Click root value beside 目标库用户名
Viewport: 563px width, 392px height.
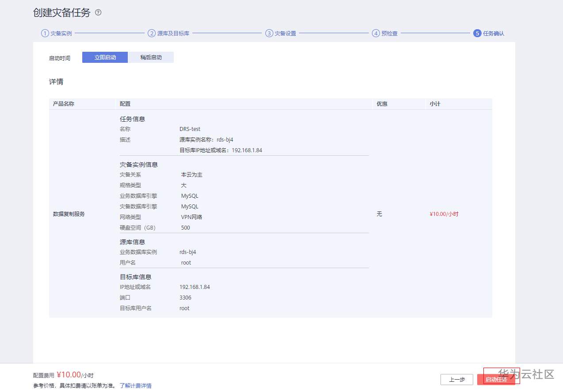click(x=184, y=308)
